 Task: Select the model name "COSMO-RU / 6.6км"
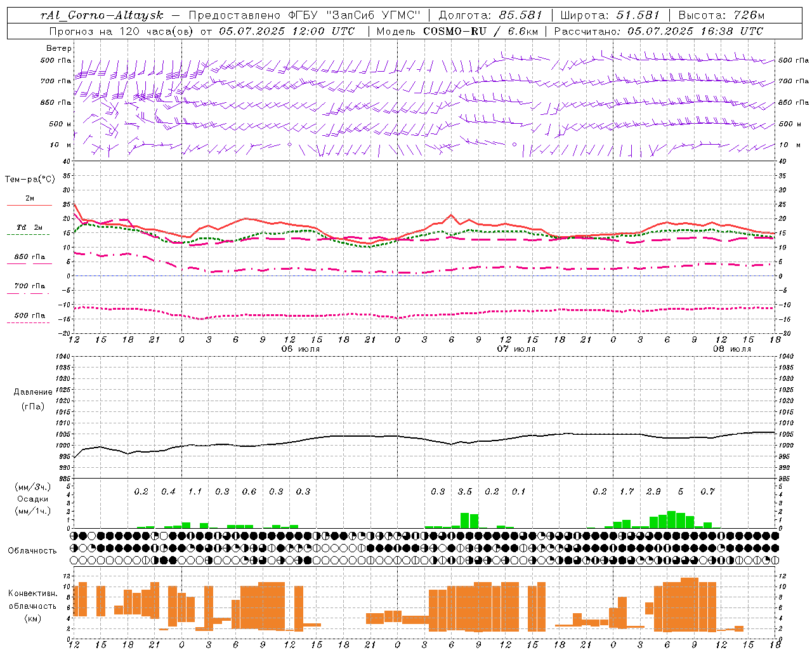480,30
